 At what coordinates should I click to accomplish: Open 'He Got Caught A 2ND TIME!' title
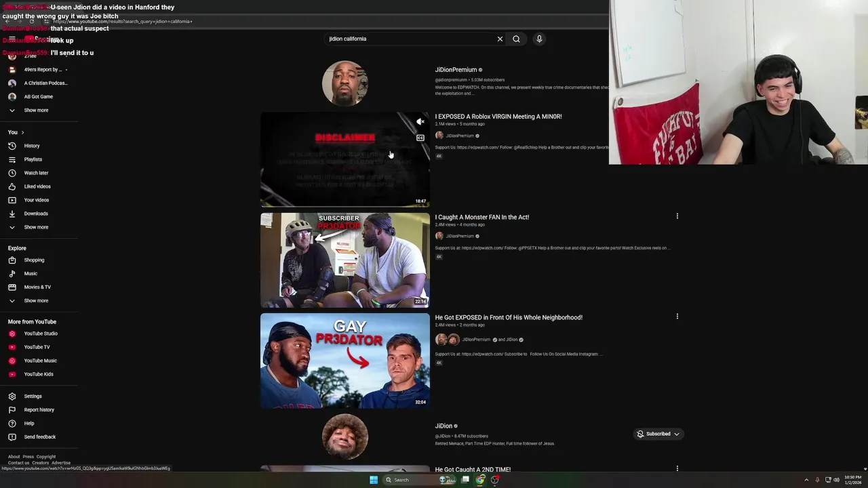pyautogui.click(x=473, y=469)
